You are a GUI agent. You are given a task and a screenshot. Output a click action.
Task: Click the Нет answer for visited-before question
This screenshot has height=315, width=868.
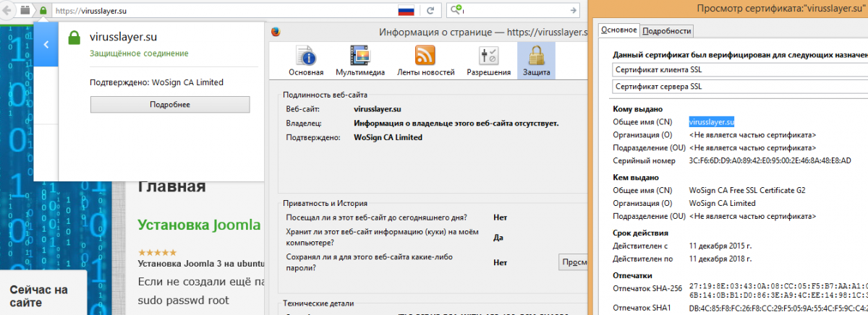pyautogui.click(x=500, y=217)
